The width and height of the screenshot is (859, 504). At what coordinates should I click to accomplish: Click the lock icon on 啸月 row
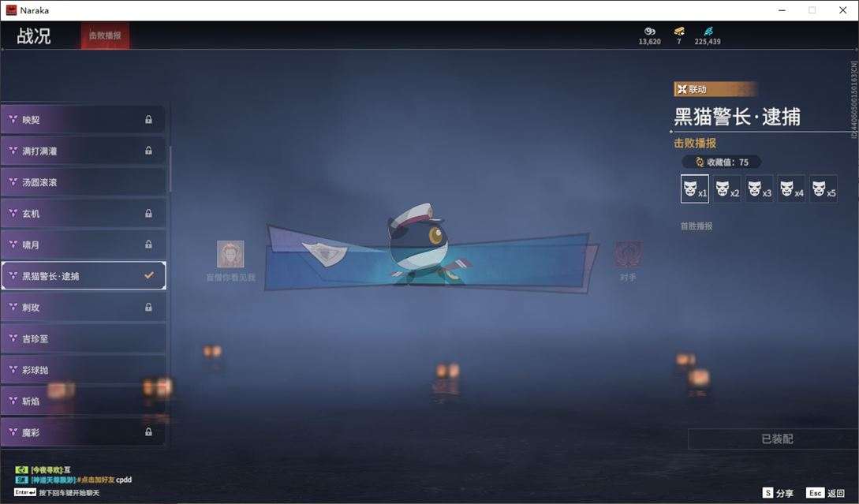click(x=148, y=245)
